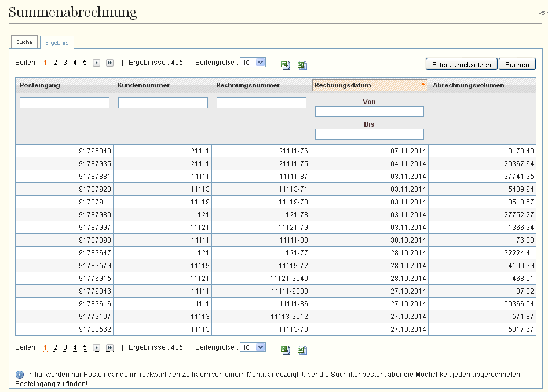Image resolution: width=548 pixels, height=392 pixels.
Task: Click the second Excel export icon in the top bar
Action: (x=302, y=65)
